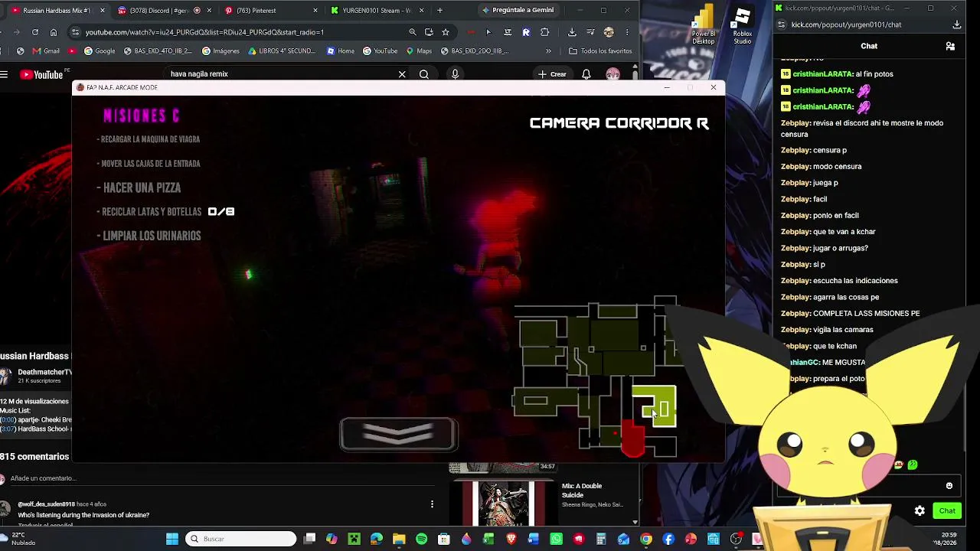This screenshot has width=980, height=551.
Task: Open LIBROS 4° SECUND bookmark
Action: pos(282,51)
